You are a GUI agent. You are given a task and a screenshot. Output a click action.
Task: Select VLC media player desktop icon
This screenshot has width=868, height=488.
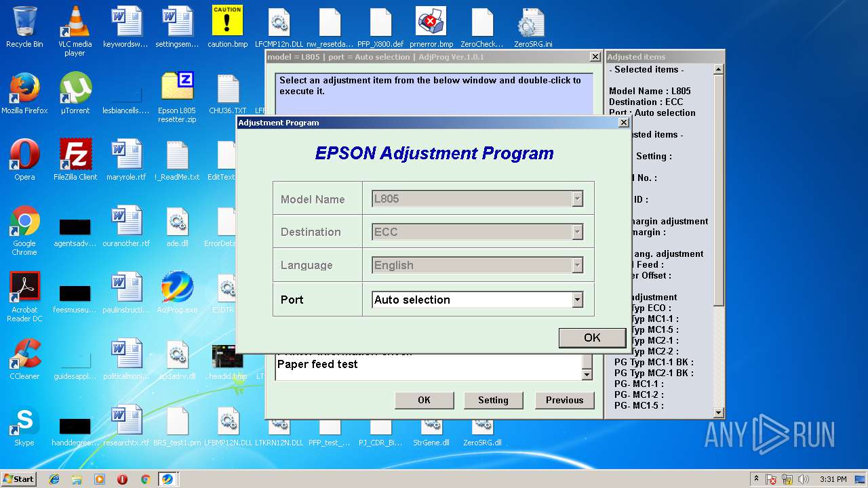(75, 31)
